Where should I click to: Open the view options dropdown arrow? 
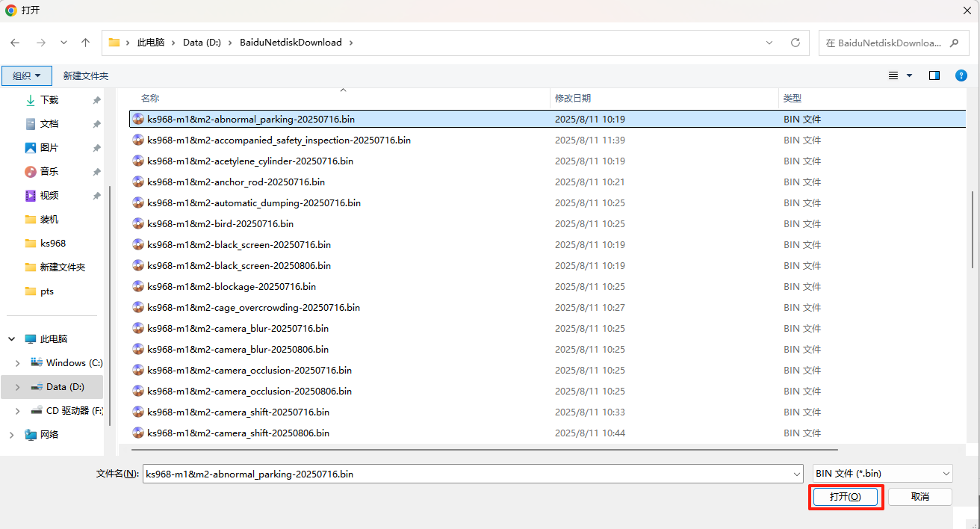coord(909,75)
